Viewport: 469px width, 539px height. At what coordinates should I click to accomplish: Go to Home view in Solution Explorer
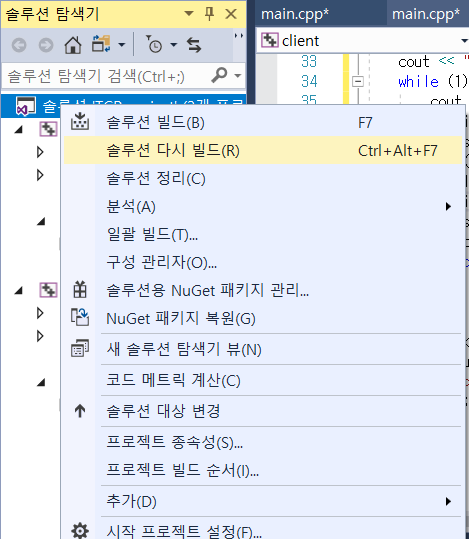pos(73,45)
